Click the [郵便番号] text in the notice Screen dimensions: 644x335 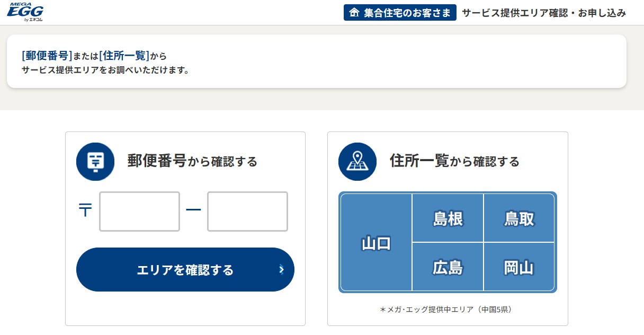[47, 55]
